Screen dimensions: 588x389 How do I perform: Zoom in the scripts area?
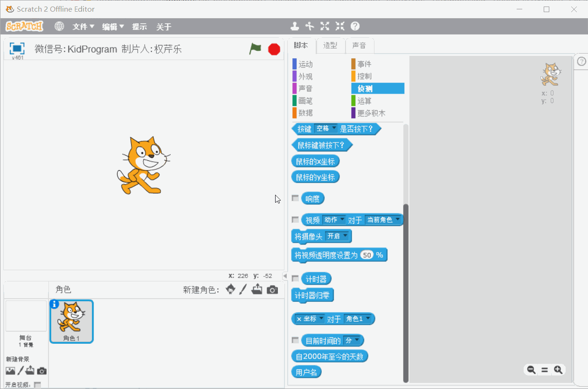coord(558,370)
